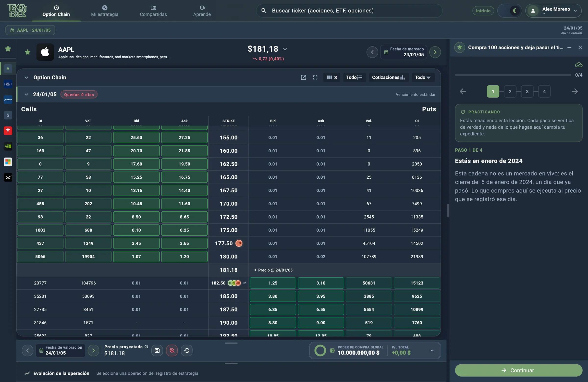
Task: Select the Microsoft ticker icon in sidebar
Action: coord(8,162)
